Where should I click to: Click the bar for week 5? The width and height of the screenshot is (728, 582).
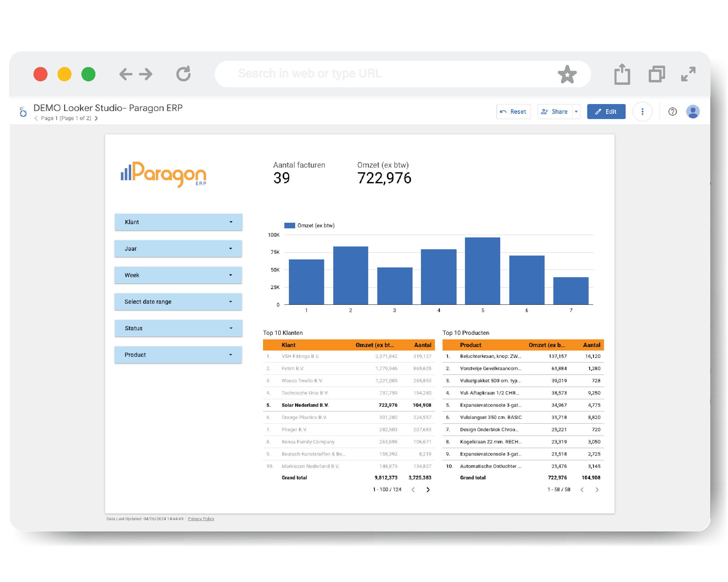[x=482, y=271]
